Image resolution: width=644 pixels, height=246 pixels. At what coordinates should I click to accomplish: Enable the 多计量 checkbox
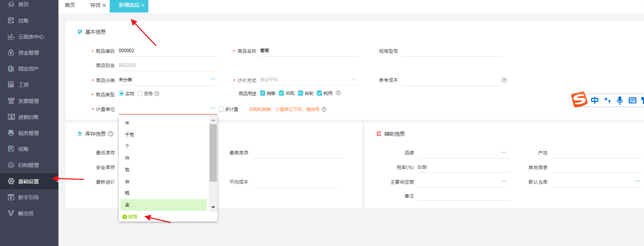tap(221, 109)
